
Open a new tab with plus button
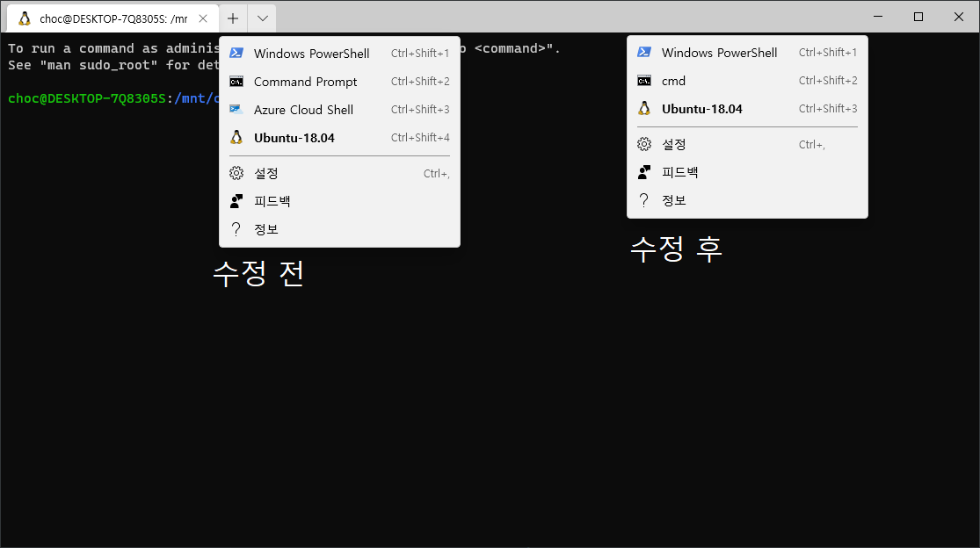(x=233, y=18)
